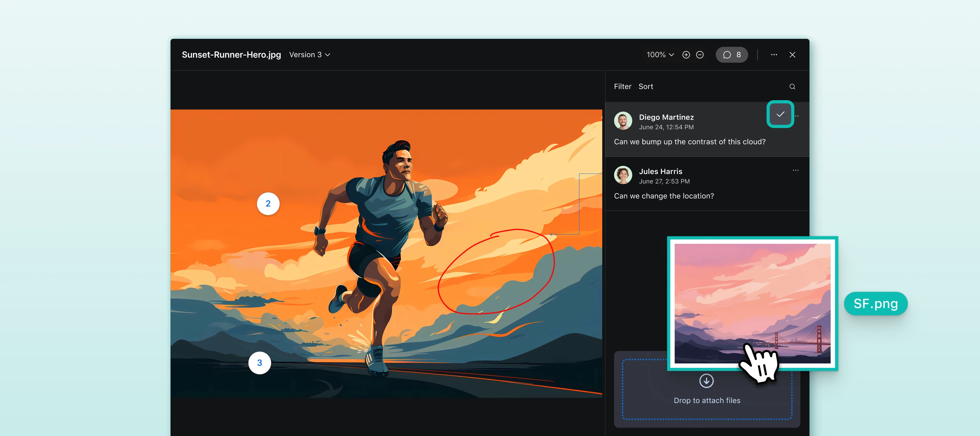The image size is (980, 436).
Task: Open the Filter comments menu
Action: click(622, 87)
